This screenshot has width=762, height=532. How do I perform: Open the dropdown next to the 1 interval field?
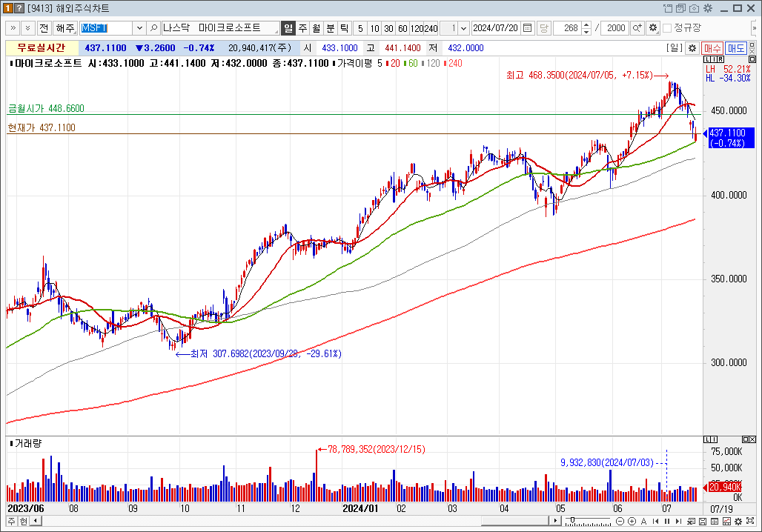(464, 28)
